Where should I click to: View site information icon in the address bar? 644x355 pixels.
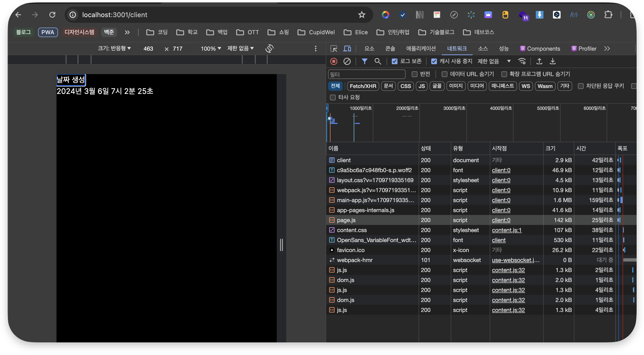coord(73,15)
